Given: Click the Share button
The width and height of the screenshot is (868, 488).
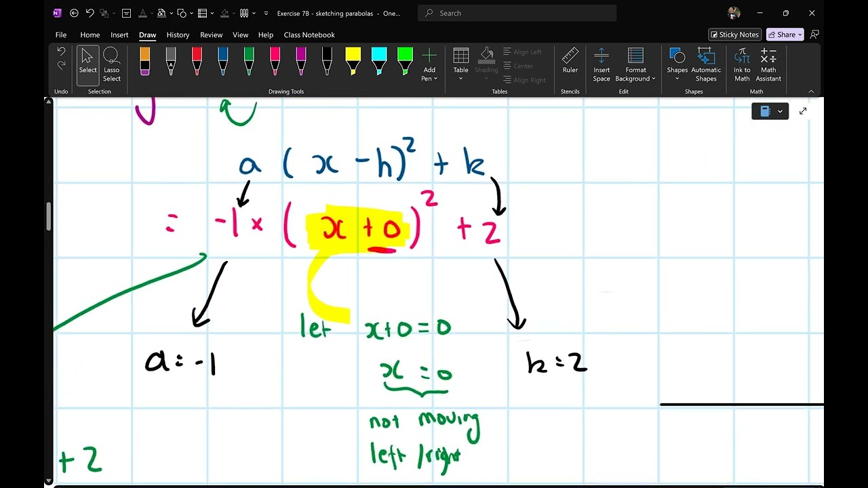Looking at the screenshot, I should (785, 35).
